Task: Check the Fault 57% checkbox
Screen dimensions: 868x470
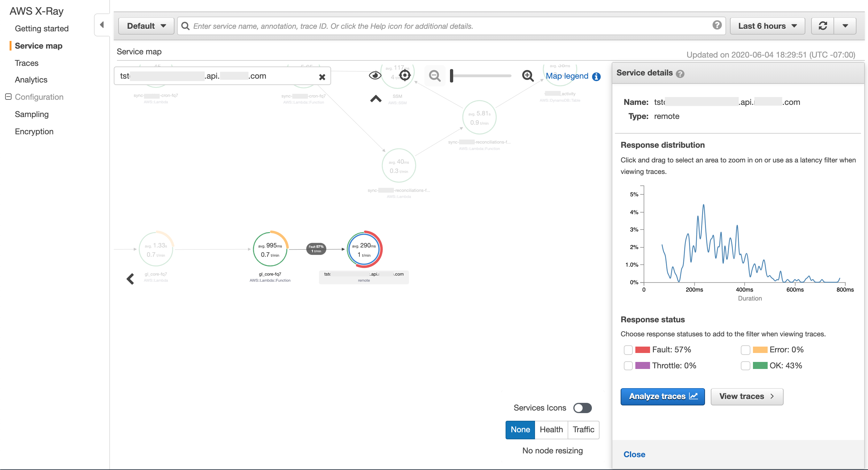Action: point(628,350)
